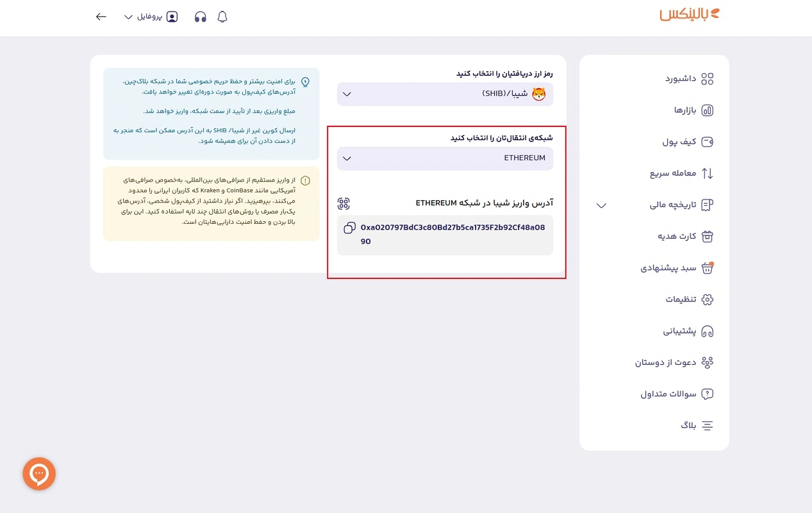Open سوالات متداول link
Screen dimensions: 812x513
click(668, 394)
